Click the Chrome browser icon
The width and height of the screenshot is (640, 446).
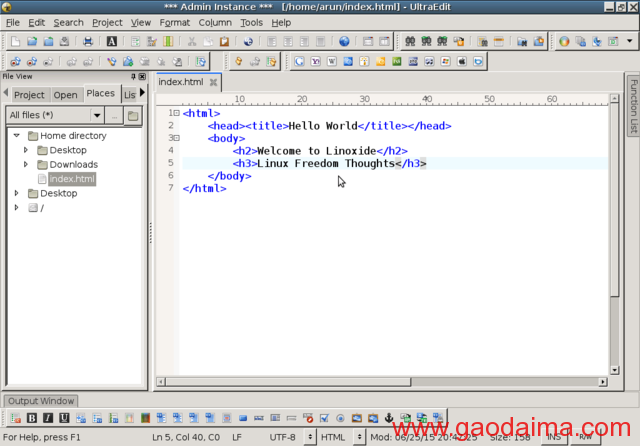[564, 41]
